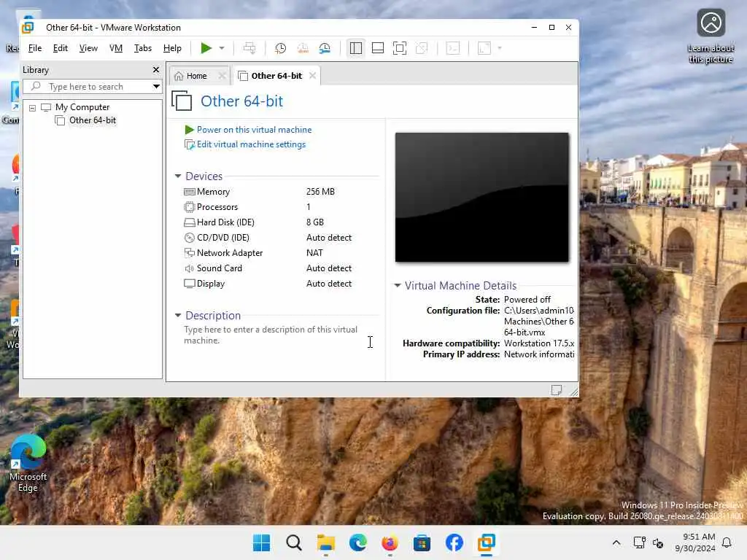Open the View menu
Viewport: 747px width, 560px height.
(88, 48)
